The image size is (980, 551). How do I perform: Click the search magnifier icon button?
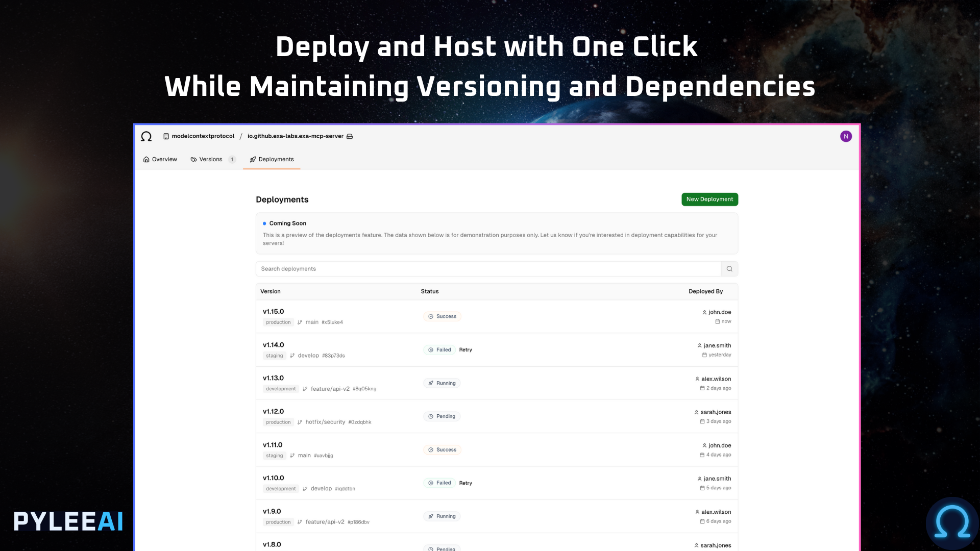tap(729, 269)
